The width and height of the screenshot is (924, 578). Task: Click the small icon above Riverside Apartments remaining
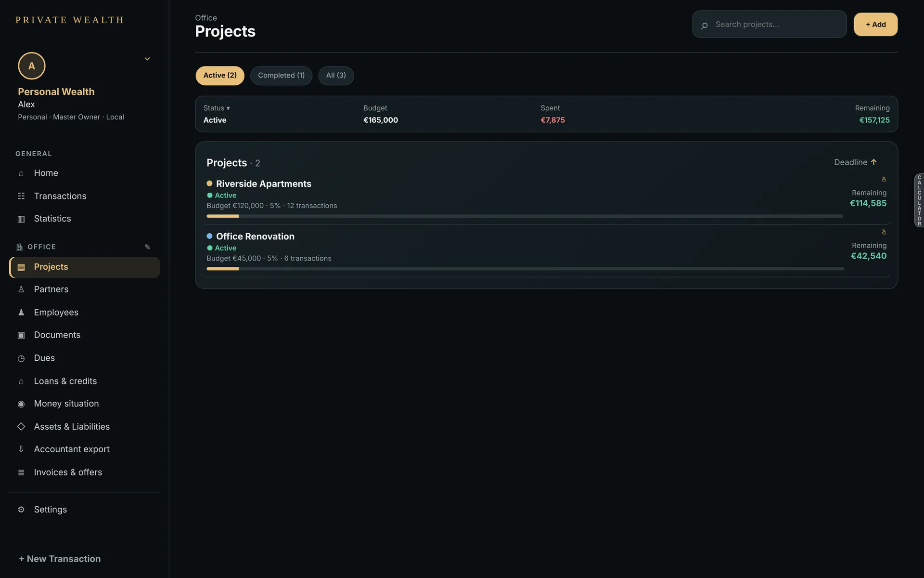884,180
